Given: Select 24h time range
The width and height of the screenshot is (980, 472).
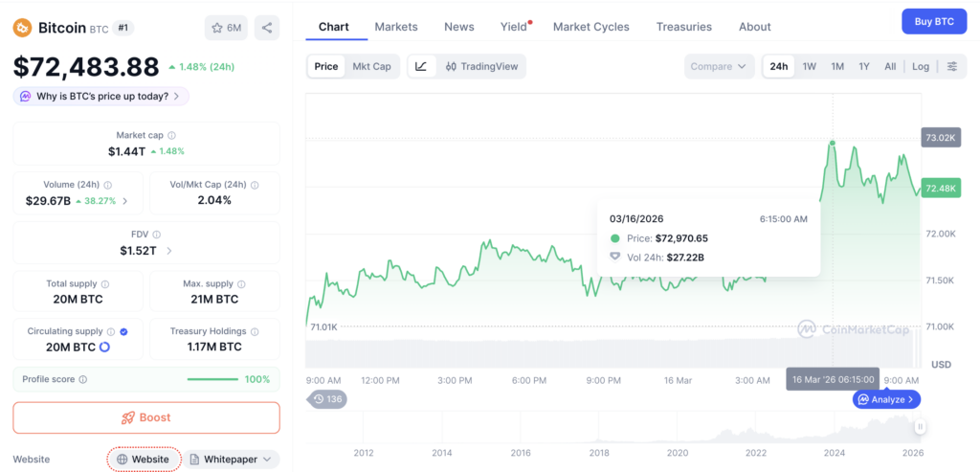Looking at the screenshot, I should click(779, 66).
